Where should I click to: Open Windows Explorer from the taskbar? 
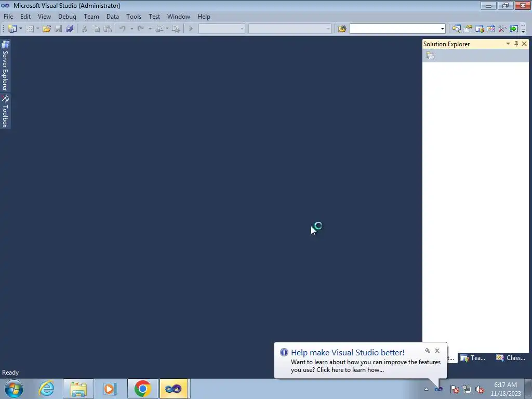pyautogui.click(x=78, y=389)
